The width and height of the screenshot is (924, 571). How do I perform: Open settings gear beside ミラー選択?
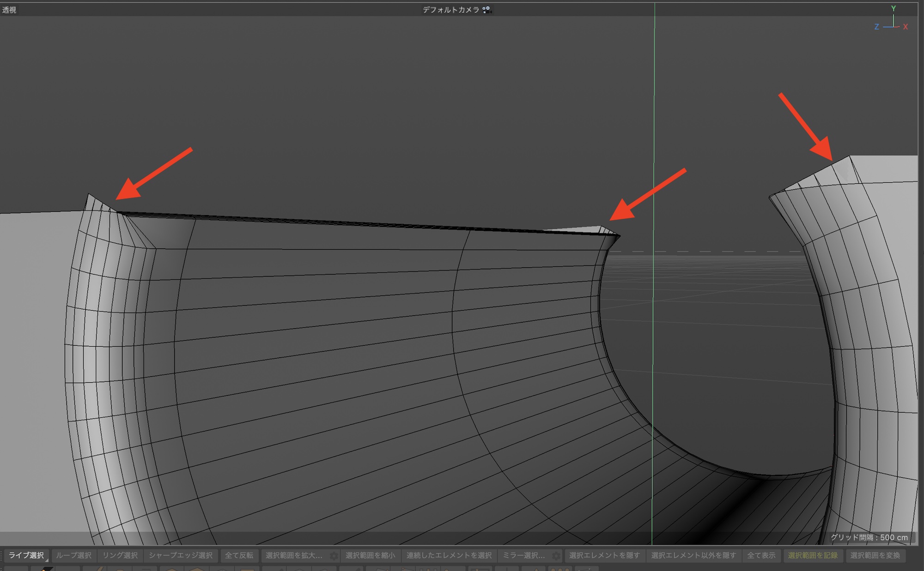pyautogui.click(x=556, y=556)
